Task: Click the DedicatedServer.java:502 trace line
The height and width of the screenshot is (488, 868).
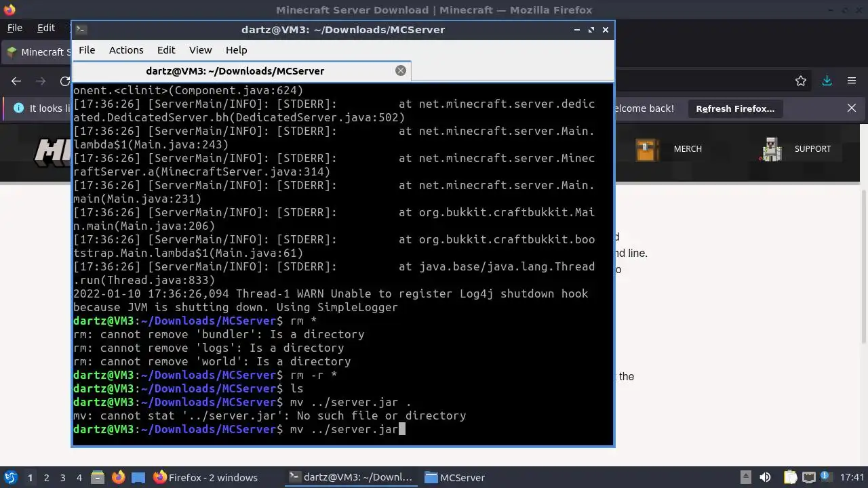Action: tap(334, 110)
